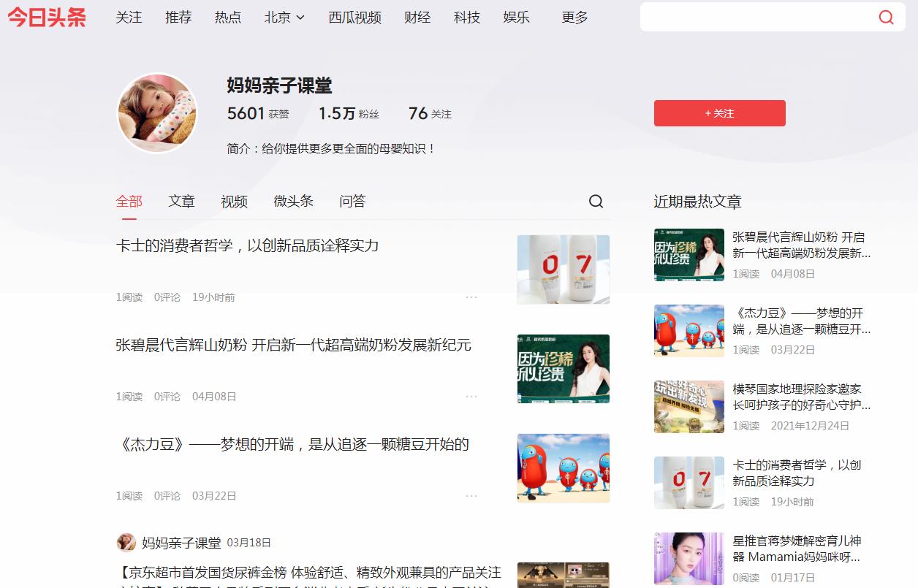Click sidebar thumbnail for 蒋梦婕 article
Viewport: 918px width, 588px height.
coord(688,559)
